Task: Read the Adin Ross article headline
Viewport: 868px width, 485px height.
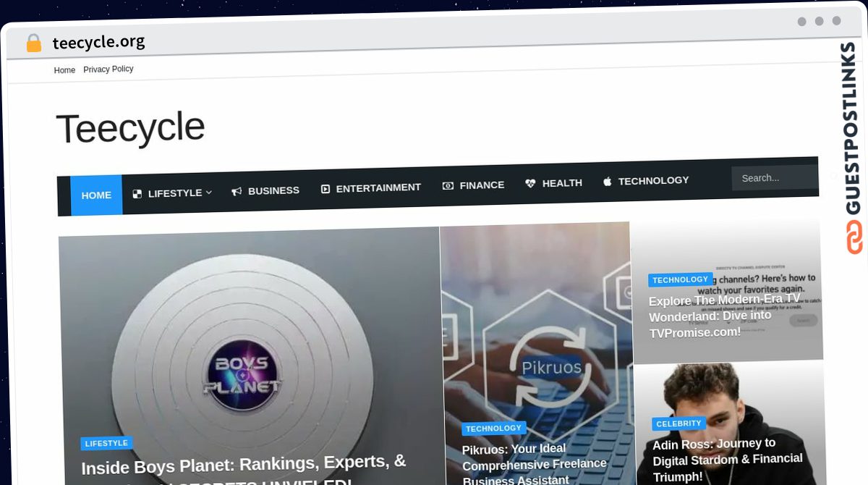Action: 727,460
